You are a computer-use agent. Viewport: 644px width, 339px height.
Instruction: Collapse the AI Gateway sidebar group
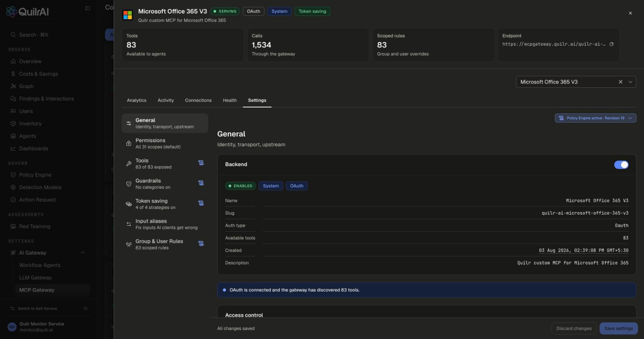tap(83, 253)
